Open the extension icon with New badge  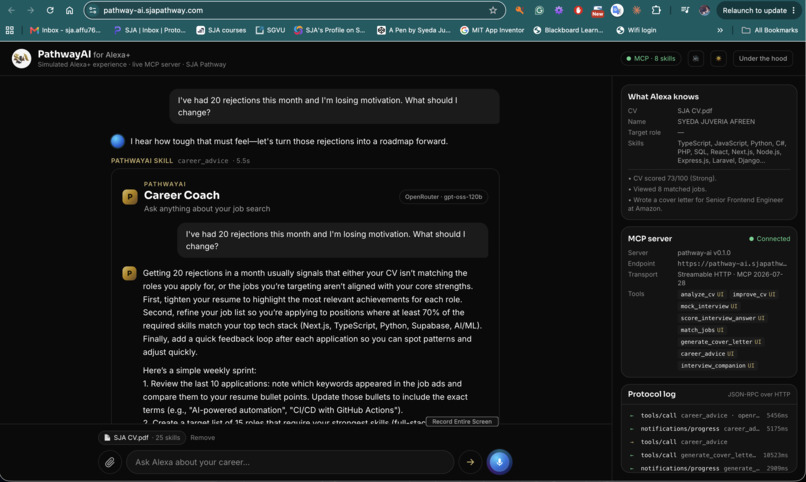pos(597,11)
